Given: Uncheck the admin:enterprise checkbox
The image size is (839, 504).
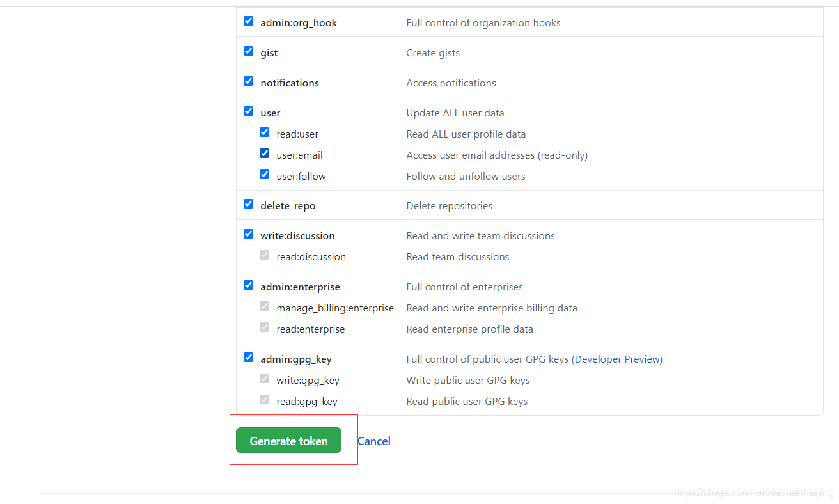Looking at the screenshot, I should (x=248, y=285).
